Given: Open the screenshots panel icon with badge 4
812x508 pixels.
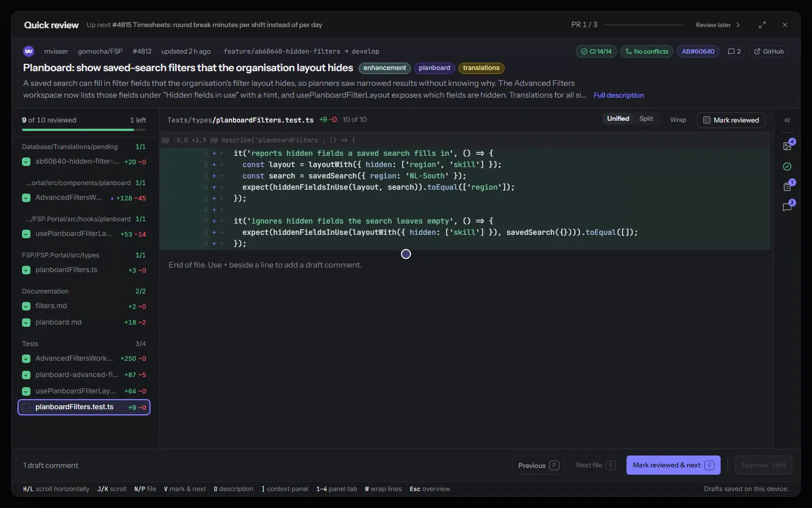Looking at the screenshot, I should pos(788,146).
